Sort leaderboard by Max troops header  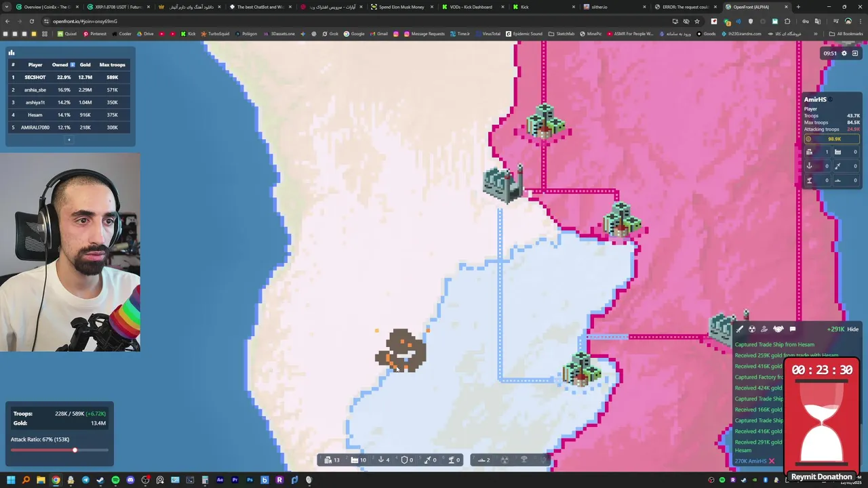coord(113,64)
